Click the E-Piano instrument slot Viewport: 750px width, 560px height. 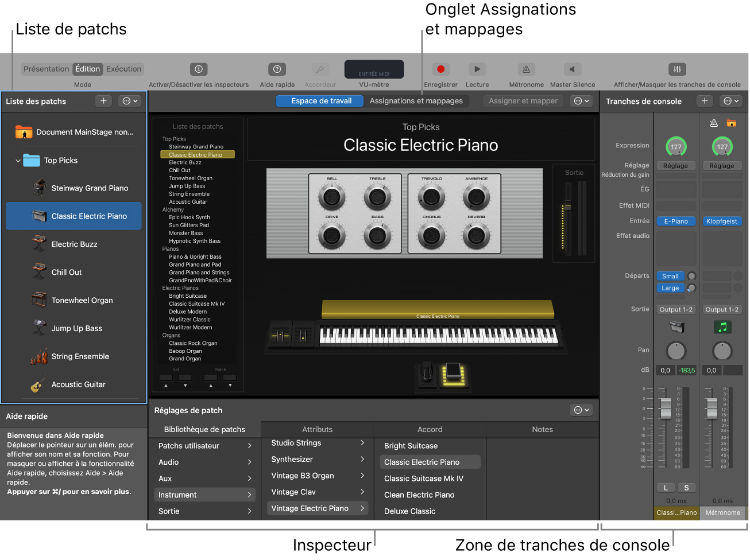click(676, 221)
